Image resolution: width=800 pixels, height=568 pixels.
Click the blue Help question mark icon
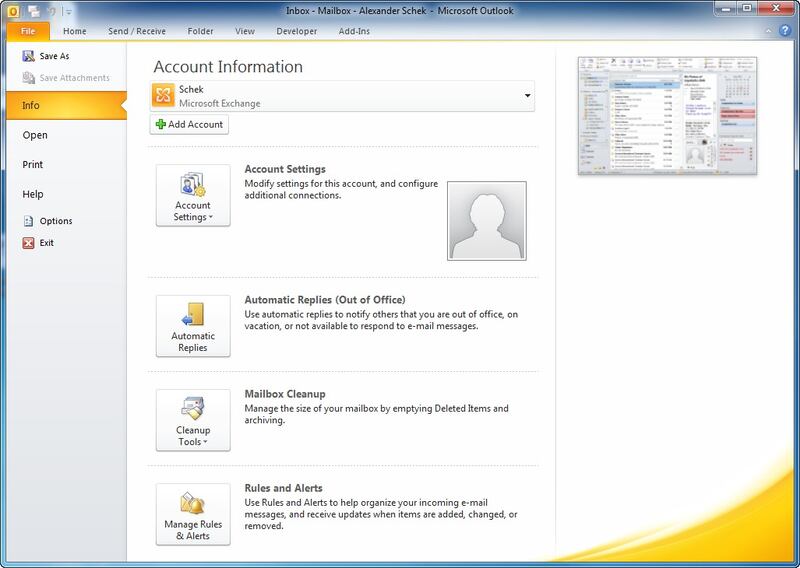click(x=787, y=31)
